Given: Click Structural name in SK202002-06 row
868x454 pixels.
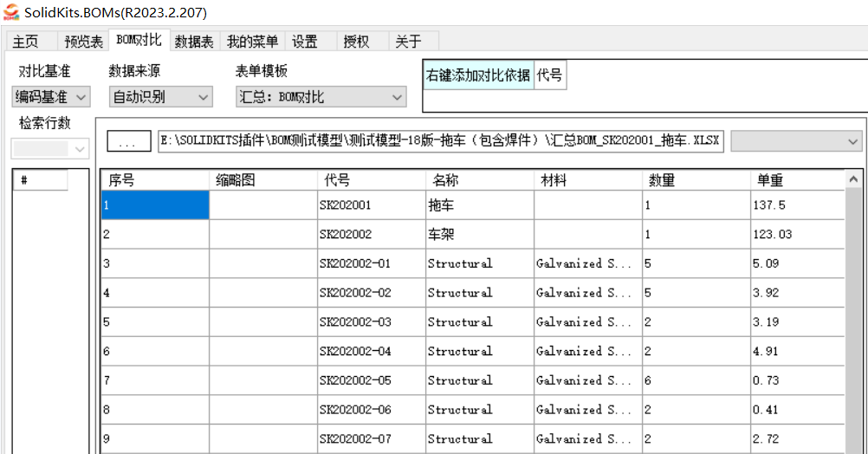Looking at the screenshot, I should (x=479, y=410).
